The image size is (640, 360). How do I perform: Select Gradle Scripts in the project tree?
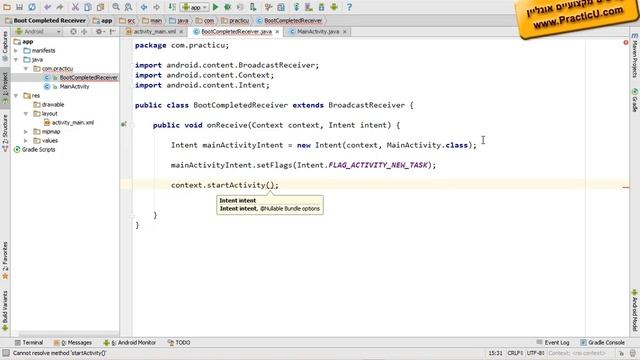point(34,149)
